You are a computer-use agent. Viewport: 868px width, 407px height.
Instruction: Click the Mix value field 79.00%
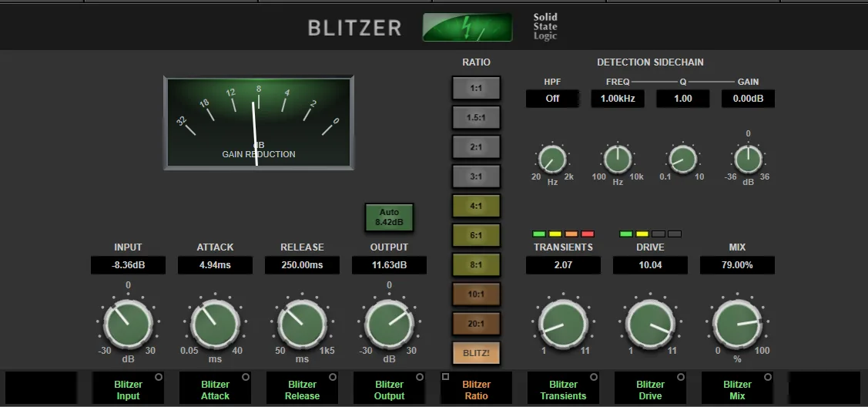pyautogui.click(x=737, y=265)
